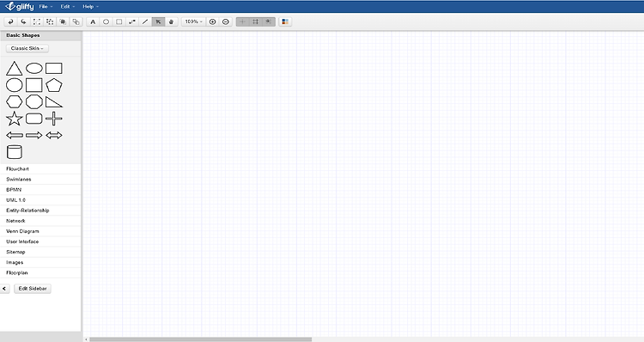Open the Classic Skin dropdown
644x342 pixels.
[x=27, y=48]
